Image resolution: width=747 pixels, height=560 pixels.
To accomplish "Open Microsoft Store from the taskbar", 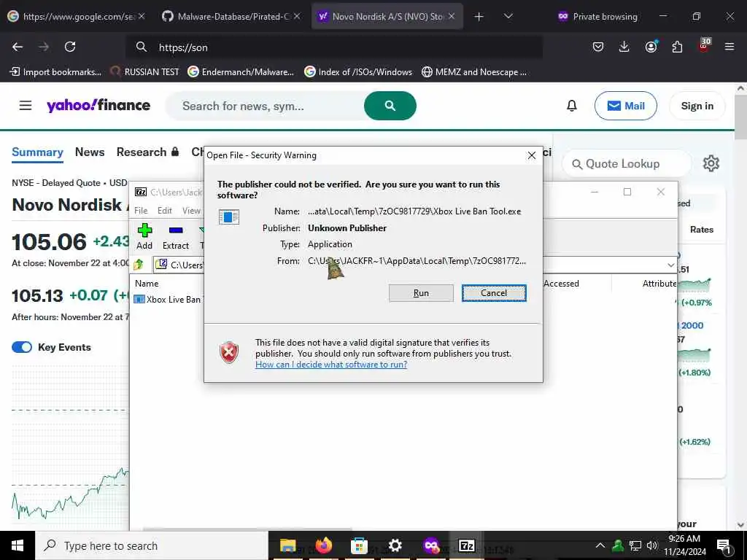I will [x=359, y=545].
